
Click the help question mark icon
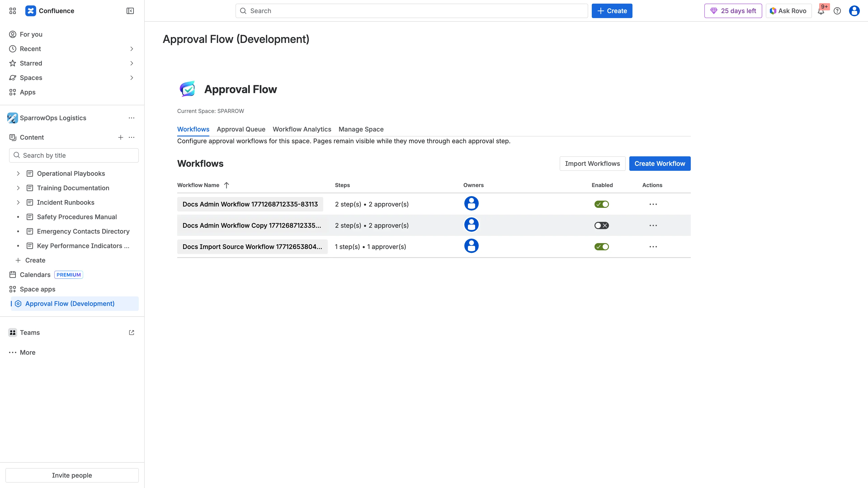click(x=837, y=11)
